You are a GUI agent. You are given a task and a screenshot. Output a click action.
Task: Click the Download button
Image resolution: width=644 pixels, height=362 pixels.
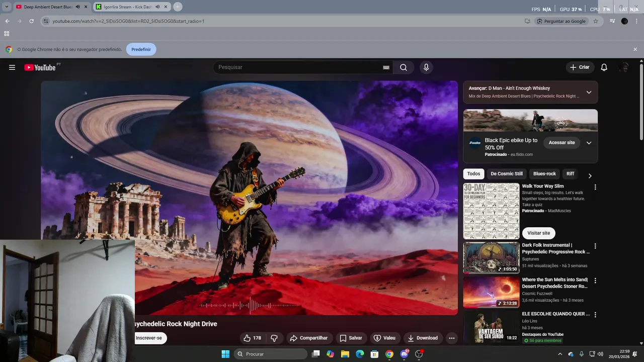423,338
